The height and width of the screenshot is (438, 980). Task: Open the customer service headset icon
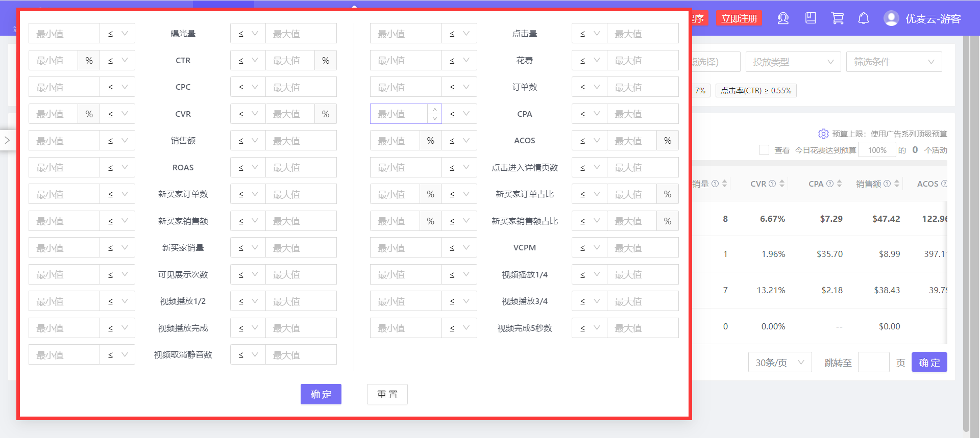point(783,19)
